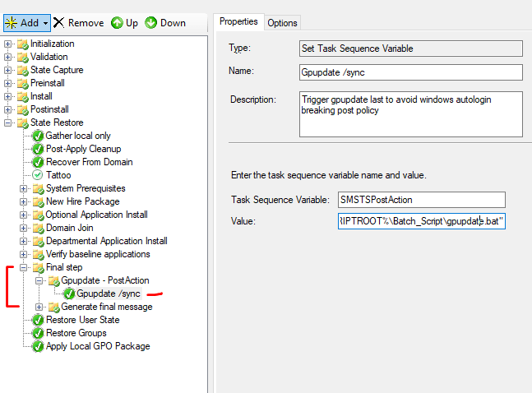
Task: Click green check icon beside Gather local only
Action: point(38,136)
